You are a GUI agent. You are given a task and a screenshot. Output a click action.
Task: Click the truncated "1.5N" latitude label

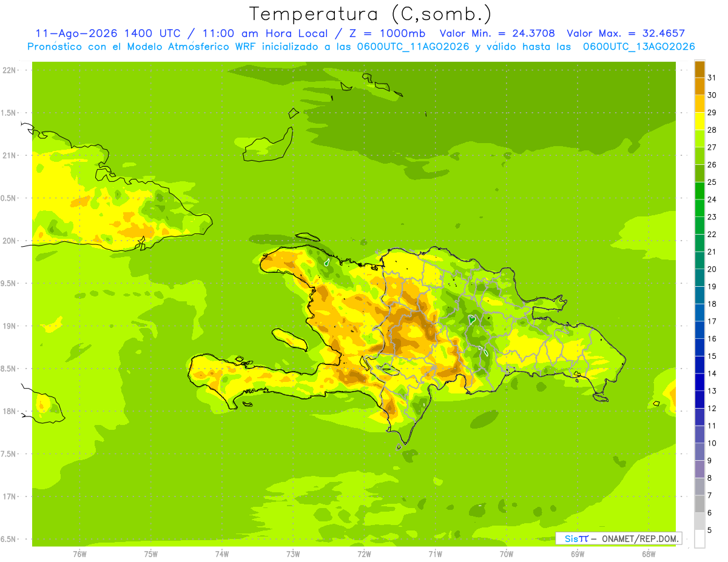click(x=9, y=113)
